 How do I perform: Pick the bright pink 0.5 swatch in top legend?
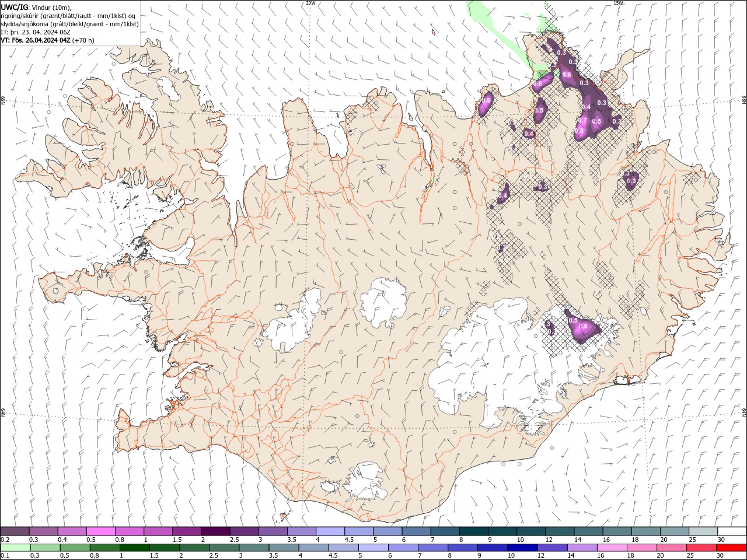tap(101, 531)
